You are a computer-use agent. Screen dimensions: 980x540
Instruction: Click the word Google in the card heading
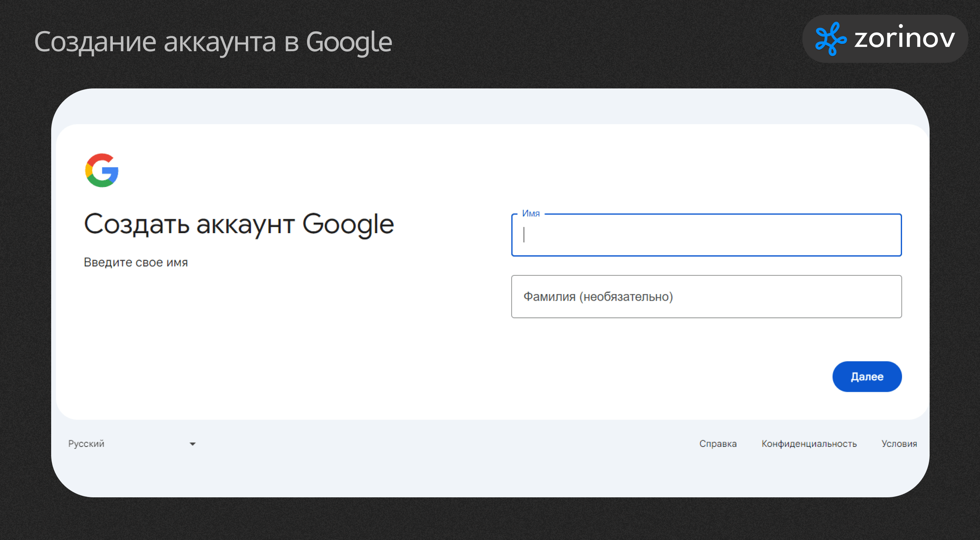348,224
